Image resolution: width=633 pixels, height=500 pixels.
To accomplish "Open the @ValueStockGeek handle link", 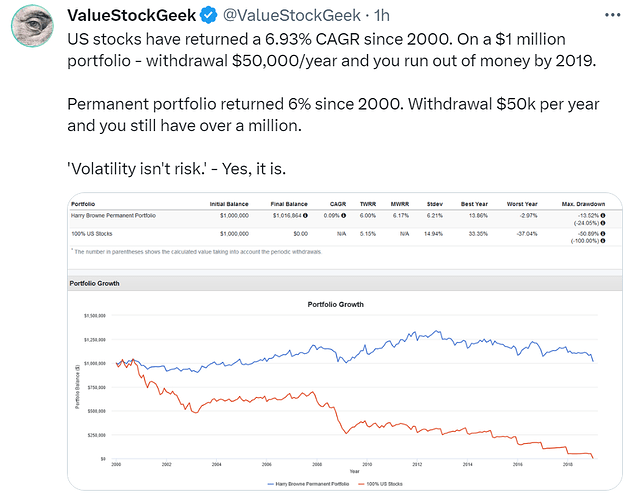I will click(291, 15).
